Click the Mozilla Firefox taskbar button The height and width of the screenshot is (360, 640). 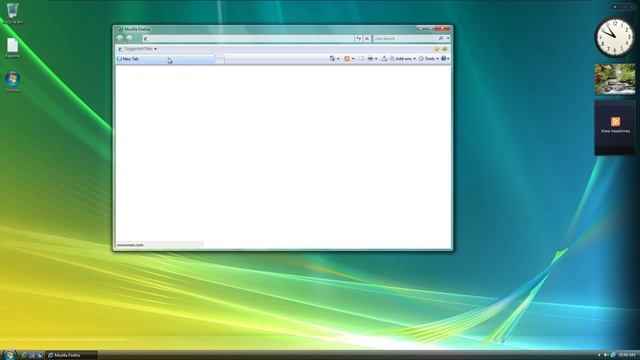pyautogui.click(x=71, y=355)
